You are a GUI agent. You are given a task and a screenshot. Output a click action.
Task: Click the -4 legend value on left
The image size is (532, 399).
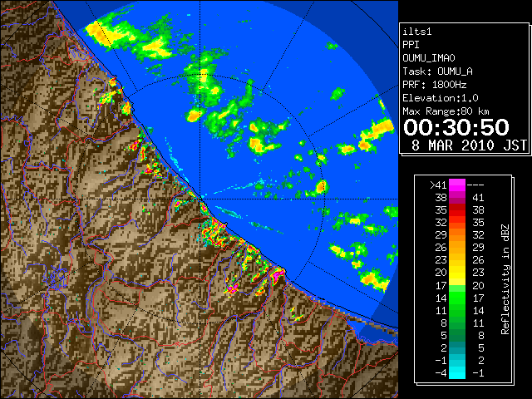[441, 373]
